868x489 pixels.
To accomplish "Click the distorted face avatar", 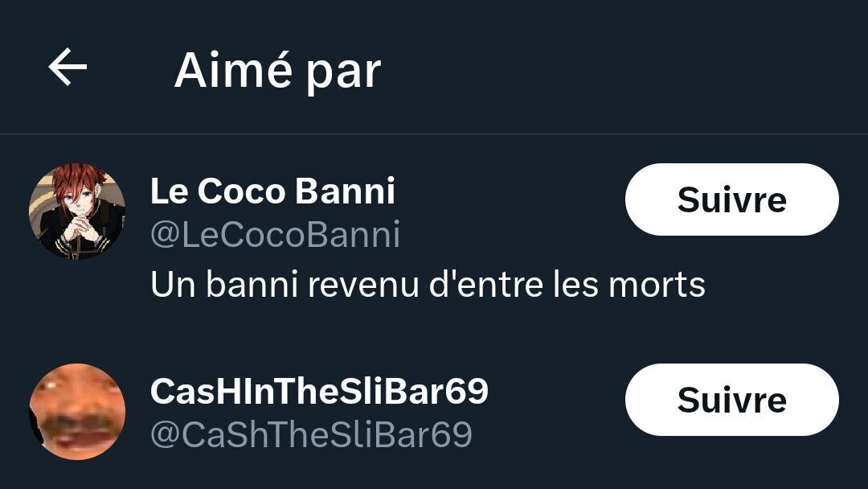I will 77,411.
